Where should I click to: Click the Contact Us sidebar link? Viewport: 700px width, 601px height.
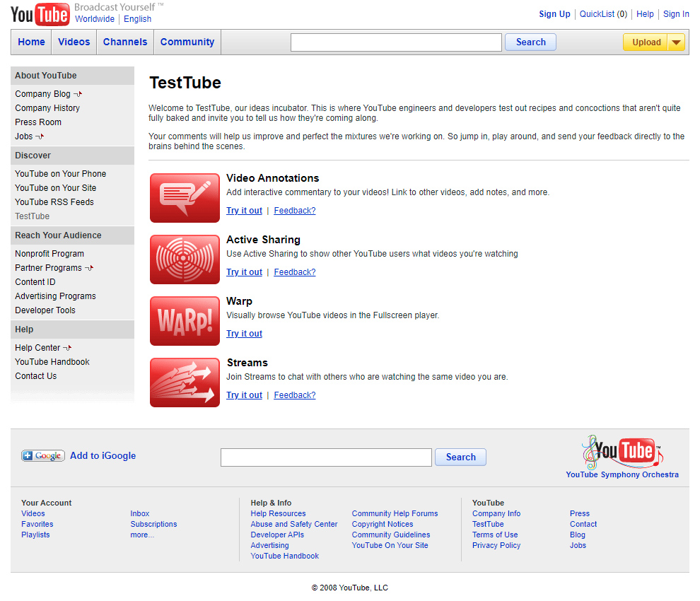coord(36,376)
